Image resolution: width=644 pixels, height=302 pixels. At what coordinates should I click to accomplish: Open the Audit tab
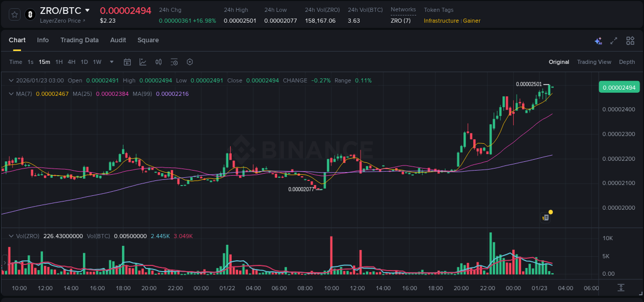pyautogui.click(x=118, y=40)
